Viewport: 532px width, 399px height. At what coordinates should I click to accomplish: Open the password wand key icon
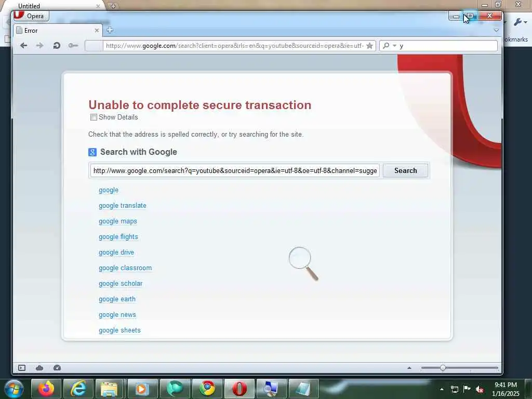click(73, 46)
